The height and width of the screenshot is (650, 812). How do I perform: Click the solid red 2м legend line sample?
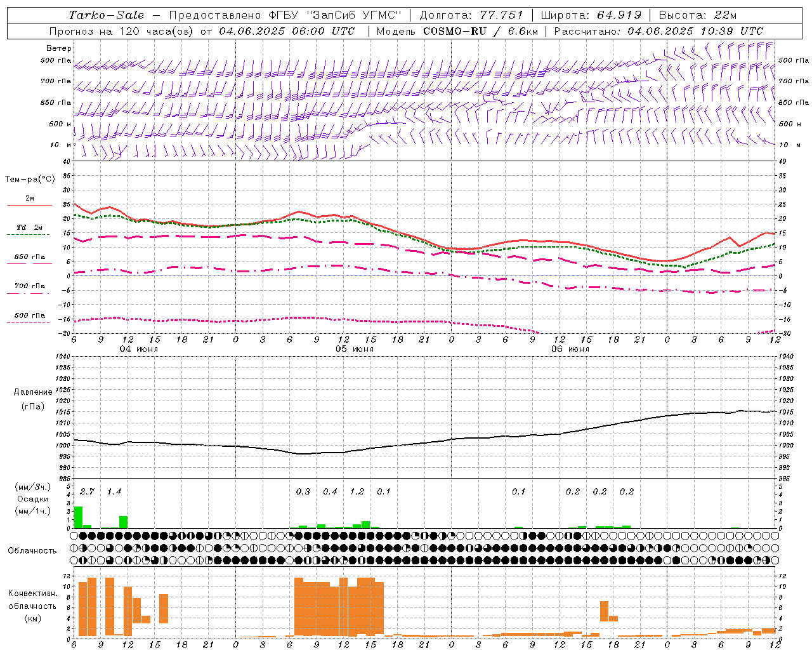[x=29, y=205]
